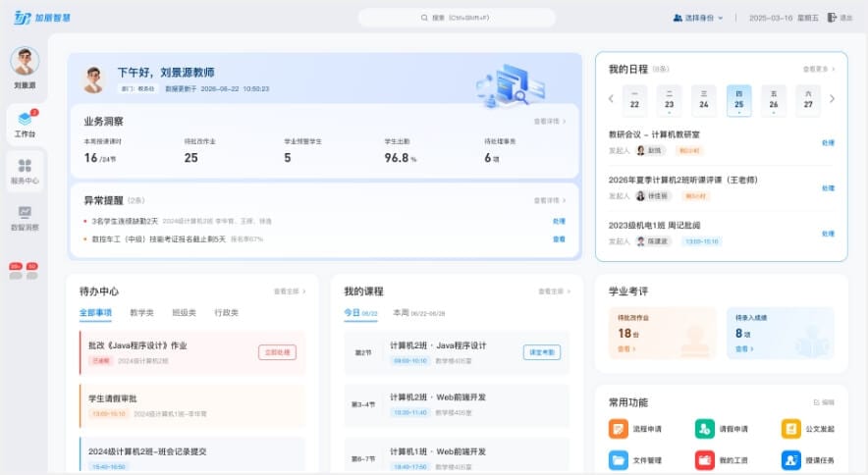Viewport: 868px width, 475px height.
Task: Open the 授课任务 blue shortcut icon
Action: click(790, 459)
